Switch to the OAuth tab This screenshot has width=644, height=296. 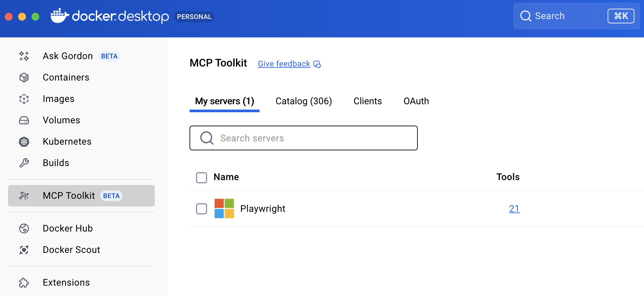click(416, 101)
